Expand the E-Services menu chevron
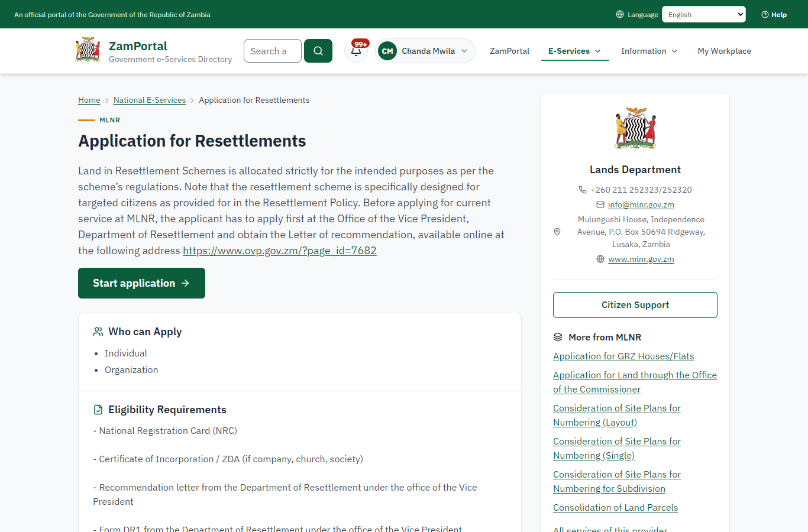The image size is (808, 532). [598, 51]
